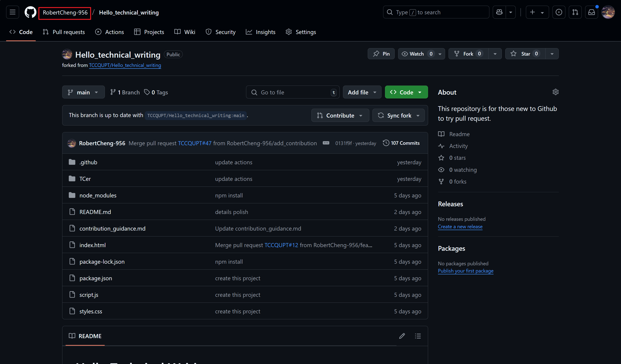Open the README outline list icon
The width and height of the screenshot is (621, 364).
point(418,336)
